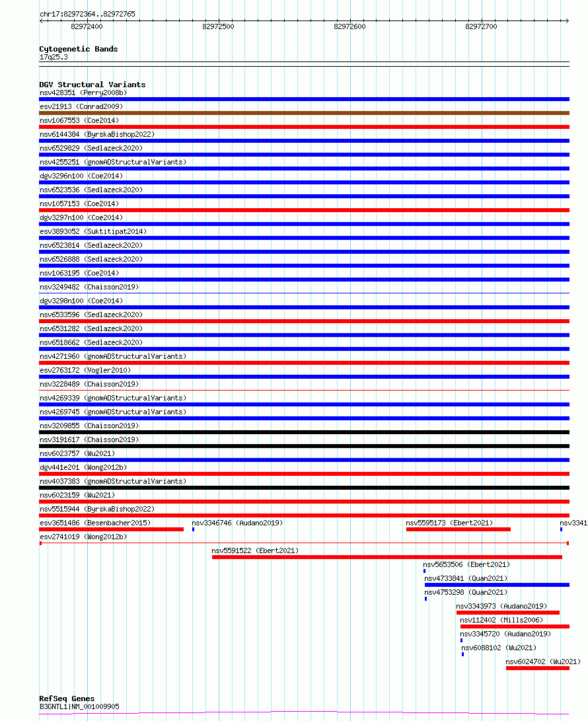Click the small nsv4753298 (Quan2021) marker
588x721 pixels.
pyautogui.click(x=425, y=599)
